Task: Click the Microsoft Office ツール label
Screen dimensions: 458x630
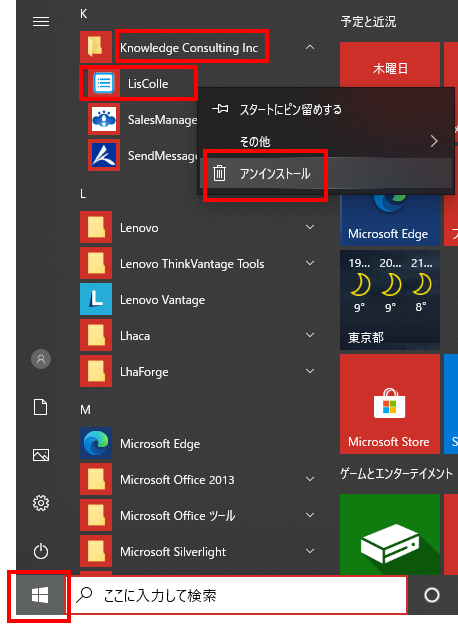Action: 178,515
